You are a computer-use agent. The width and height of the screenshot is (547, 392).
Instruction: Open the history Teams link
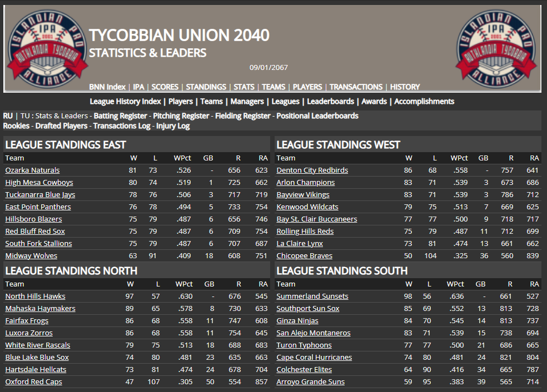point(211,102)
